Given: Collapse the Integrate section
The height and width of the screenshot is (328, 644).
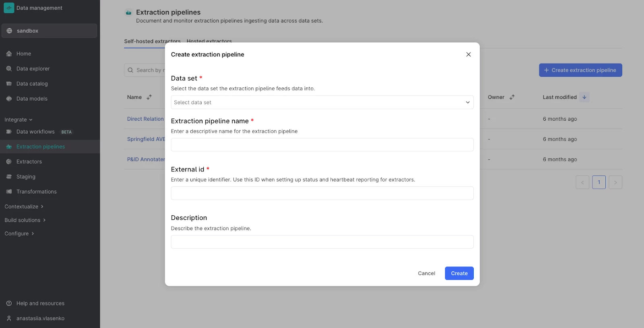Looking at the screenshot, I should tap(18, 120).
